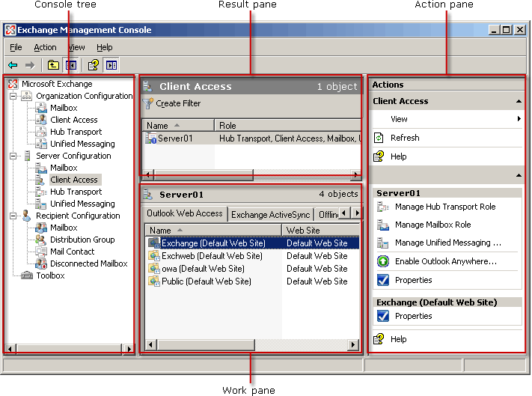Image resolution: width=532 pixels, height=396 pixels.
Task: Expand the View submenu arrow
Action: [519, 119]
